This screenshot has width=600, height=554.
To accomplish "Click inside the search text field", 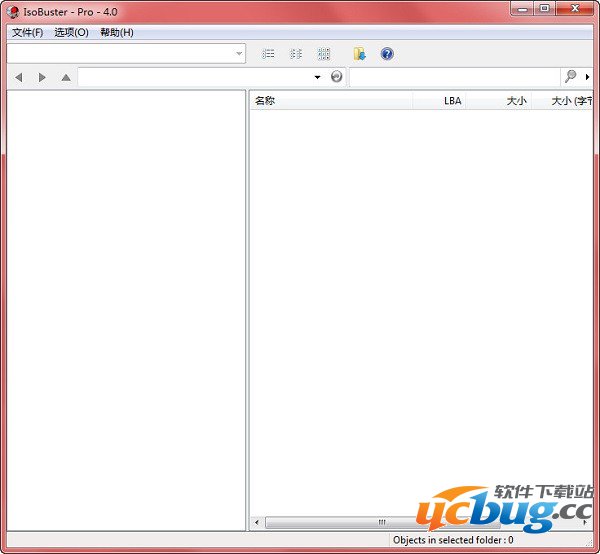I will 455,77.
